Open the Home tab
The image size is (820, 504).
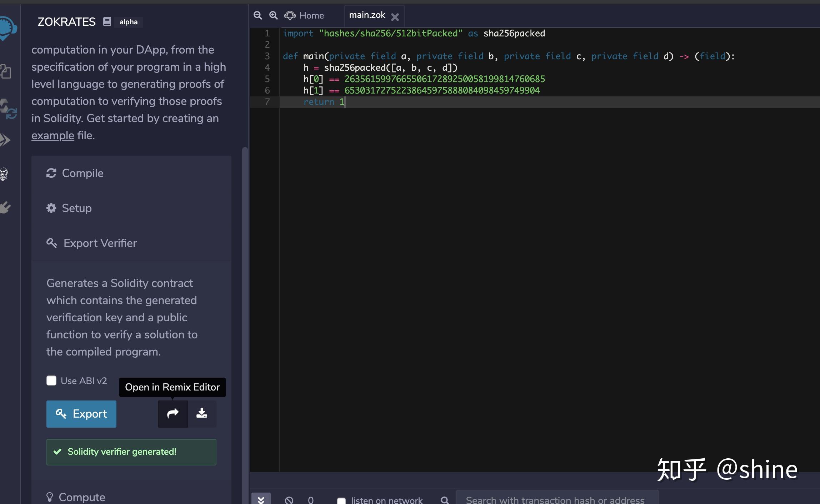304,16
